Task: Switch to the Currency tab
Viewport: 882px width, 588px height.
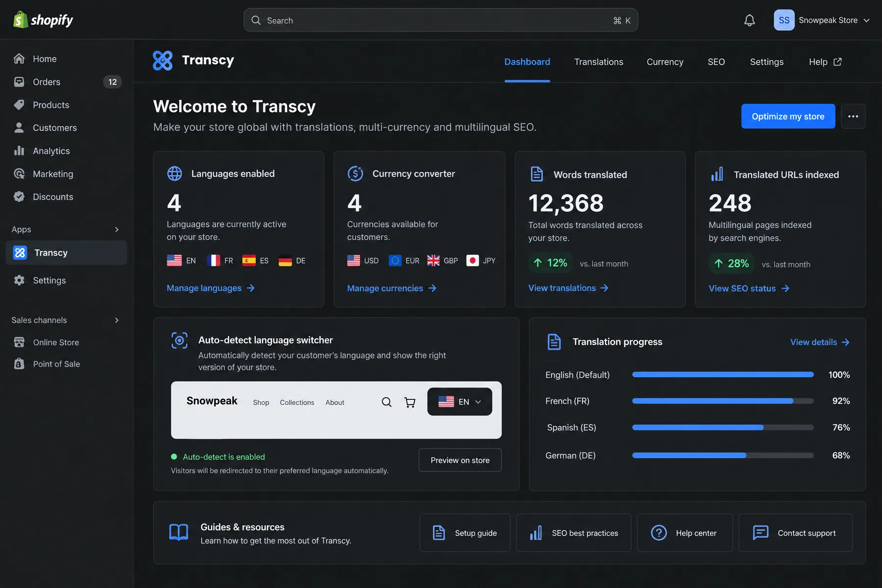Action: [665, 62]
